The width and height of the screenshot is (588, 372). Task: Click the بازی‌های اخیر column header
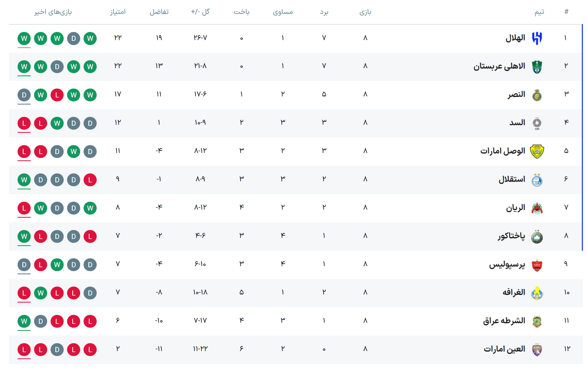pos(53,12)
